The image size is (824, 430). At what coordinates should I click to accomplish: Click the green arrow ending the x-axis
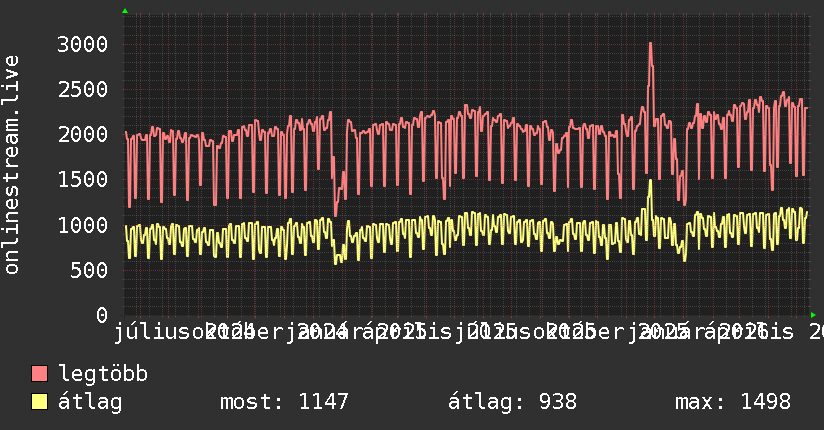[813, 315]
